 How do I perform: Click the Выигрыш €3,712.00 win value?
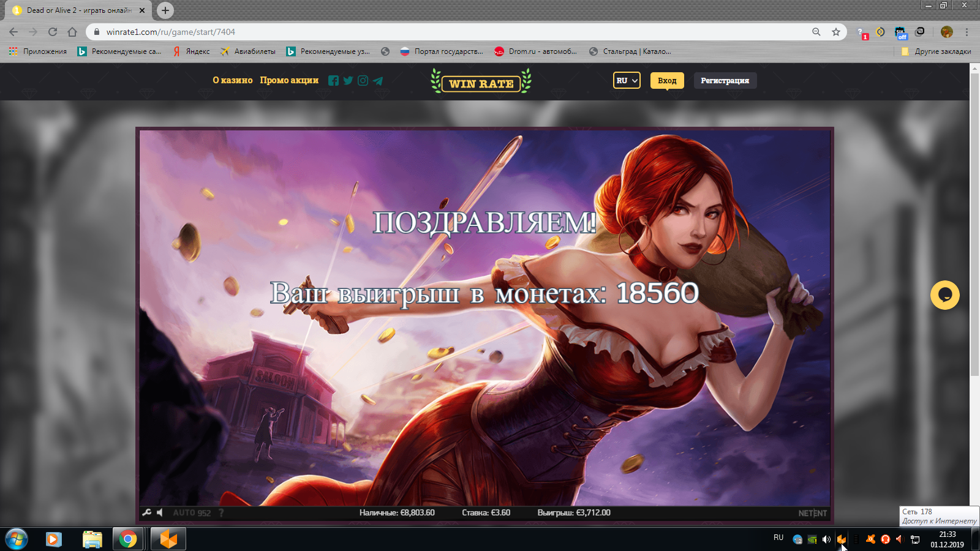(x=574, y=512)
